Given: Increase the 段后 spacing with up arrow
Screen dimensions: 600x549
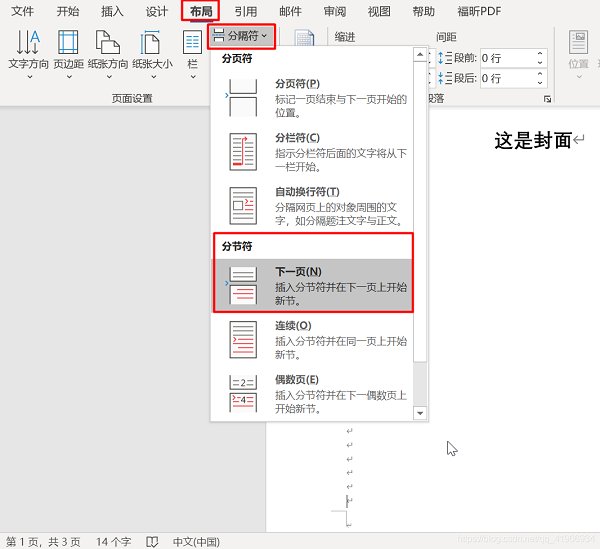Looking at the screenshot, I should point(541,73).
